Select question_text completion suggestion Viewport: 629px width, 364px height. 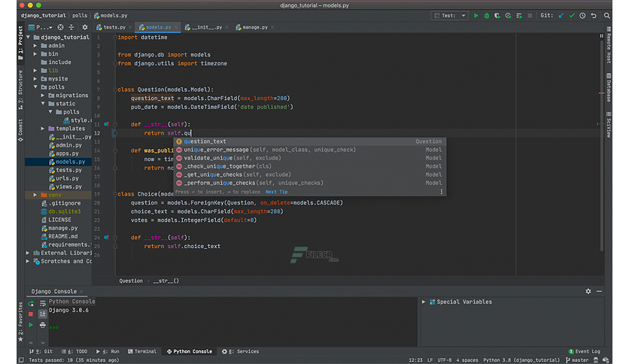pyautogui.click(x=310, y=141)
